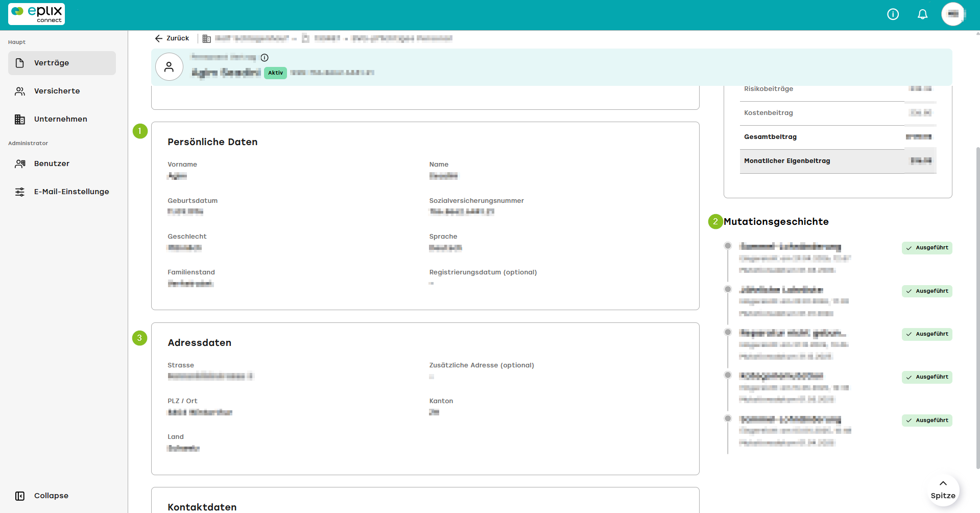
Task: Open Unternehmen section
Action: (62, 119)
